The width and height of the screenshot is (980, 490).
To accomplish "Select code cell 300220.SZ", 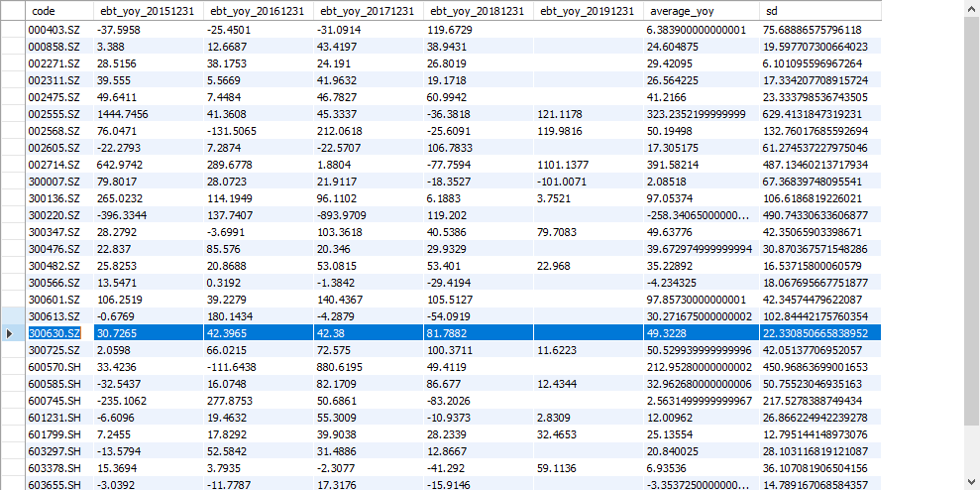I will point(60,215).
